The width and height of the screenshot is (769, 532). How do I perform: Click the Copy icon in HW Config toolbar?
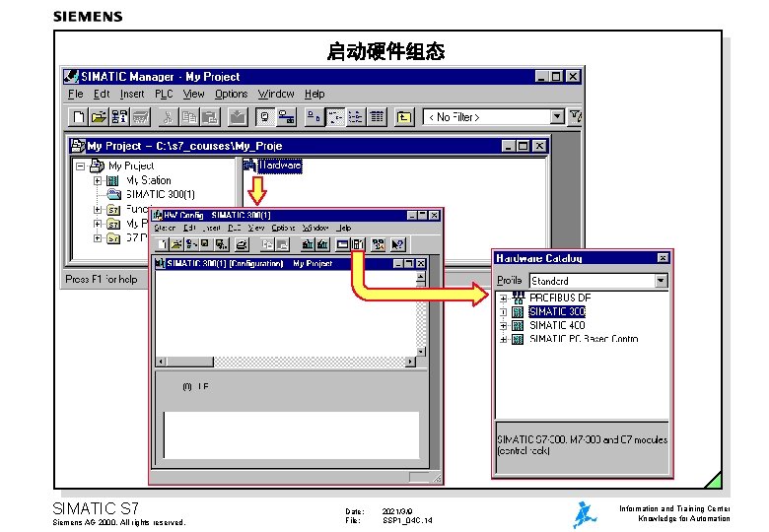(x=267, y=244)
